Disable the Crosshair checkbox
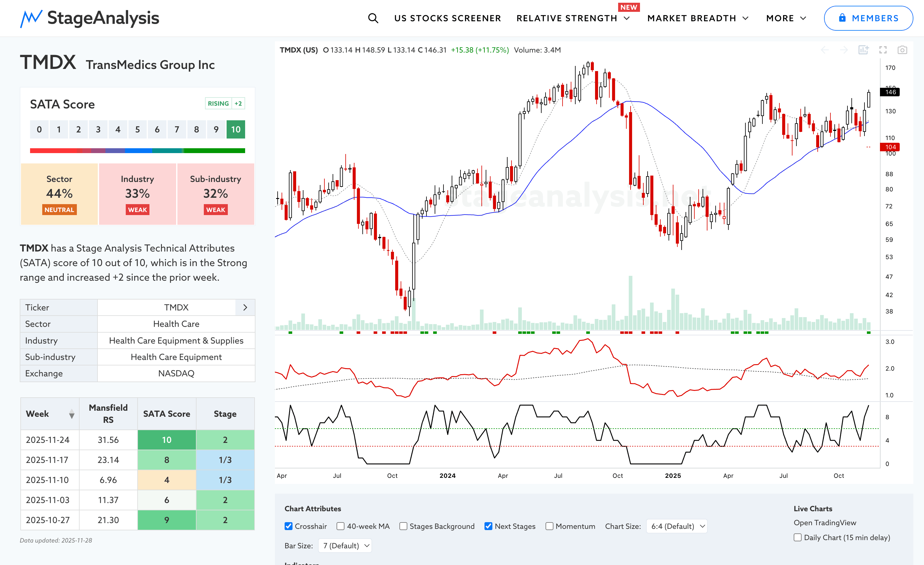 click(288, 526)
